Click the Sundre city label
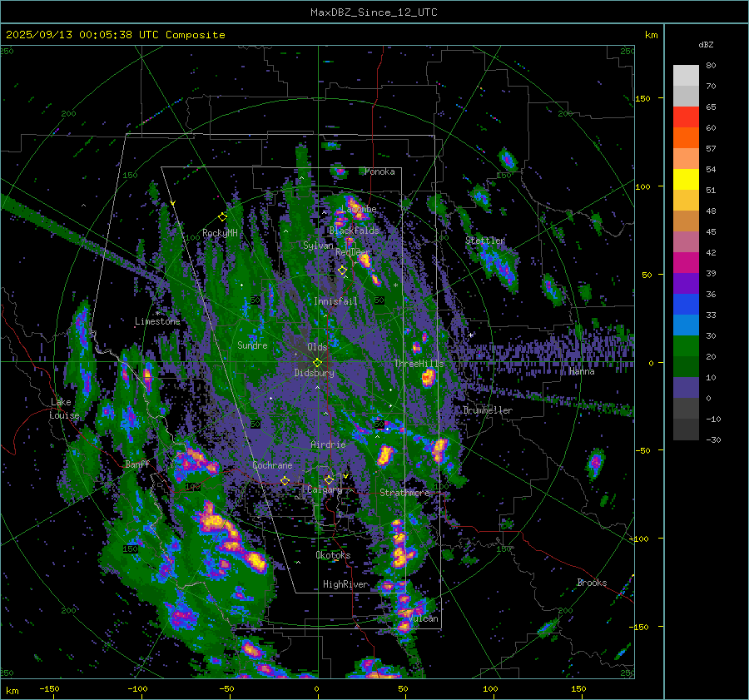This screenshot has height=700, width=749. point(252,345)
